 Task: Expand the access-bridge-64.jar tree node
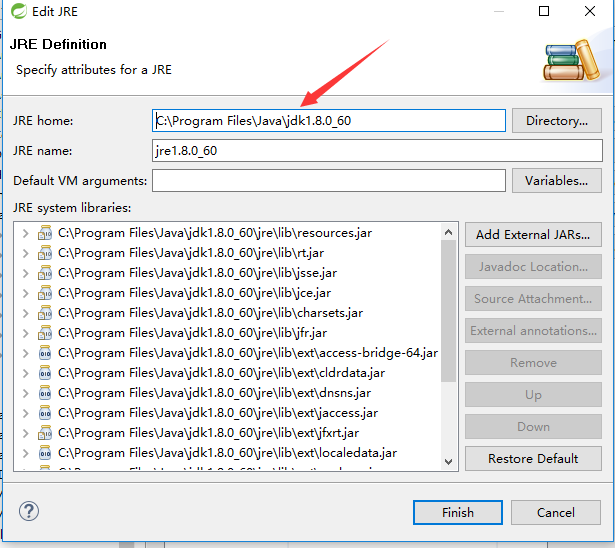point(26,353)
